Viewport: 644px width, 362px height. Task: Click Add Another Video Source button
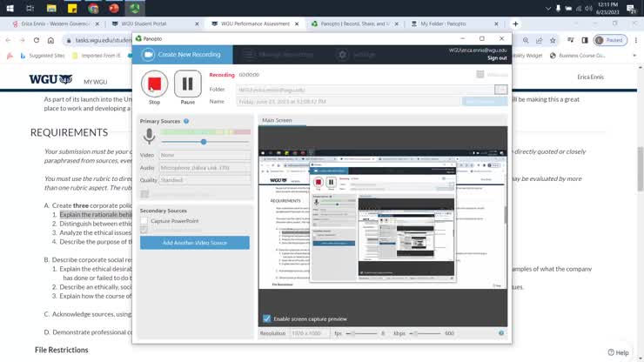pyautogui.click(x=195, y=243)
